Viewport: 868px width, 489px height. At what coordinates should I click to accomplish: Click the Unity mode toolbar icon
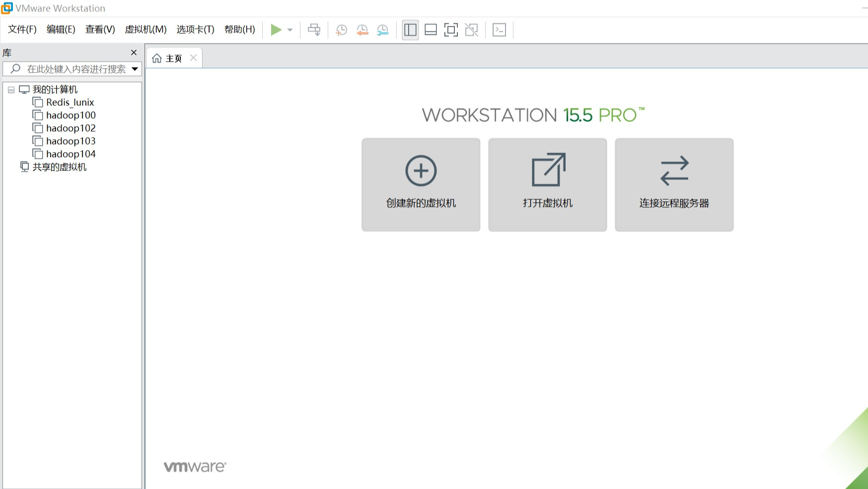click(x=471, y=30)
